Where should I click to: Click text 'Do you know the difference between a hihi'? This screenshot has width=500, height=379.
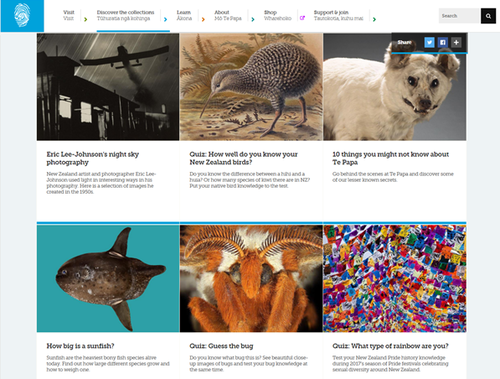click(x=250, y=180)
